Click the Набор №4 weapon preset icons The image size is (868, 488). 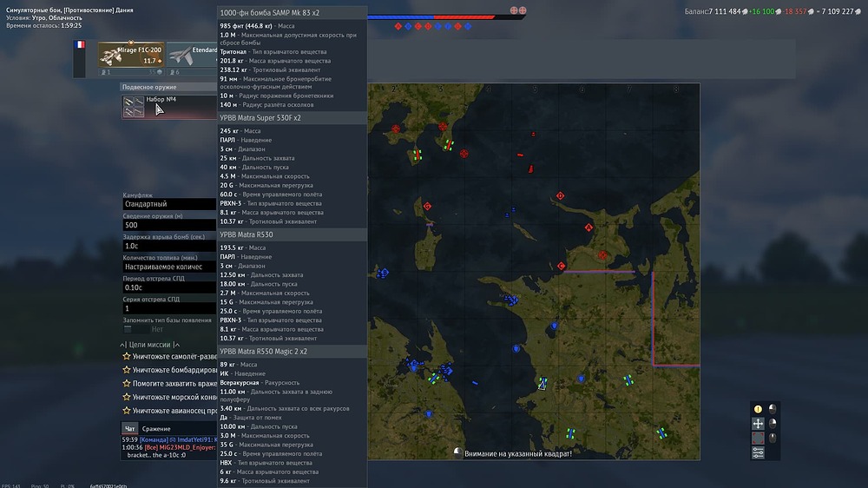134,106
